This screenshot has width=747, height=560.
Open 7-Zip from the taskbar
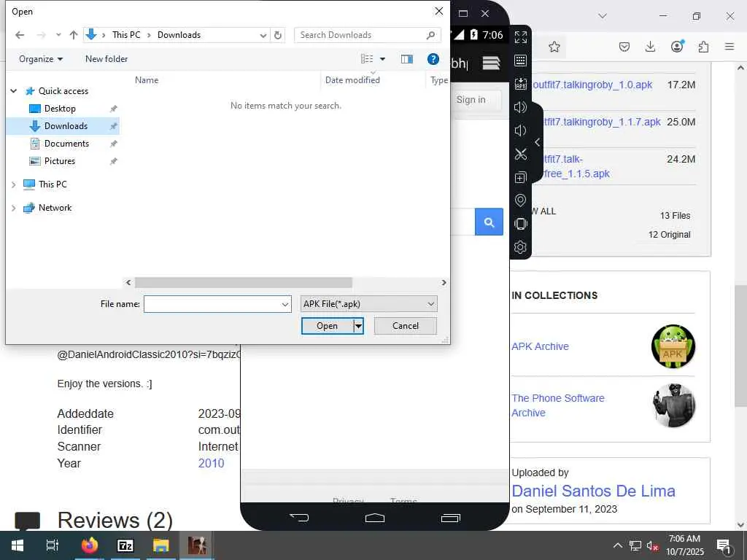coord(125,545)
